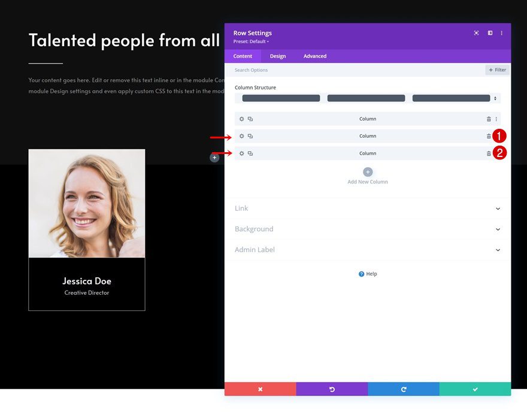Duplicate the second Column
Screen dimensions: 527x420
[x=250, y=136]
